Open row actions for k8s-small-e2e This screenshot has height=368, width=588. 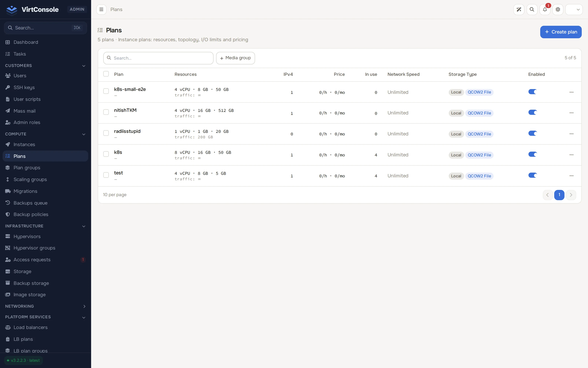tap(571, 92)
